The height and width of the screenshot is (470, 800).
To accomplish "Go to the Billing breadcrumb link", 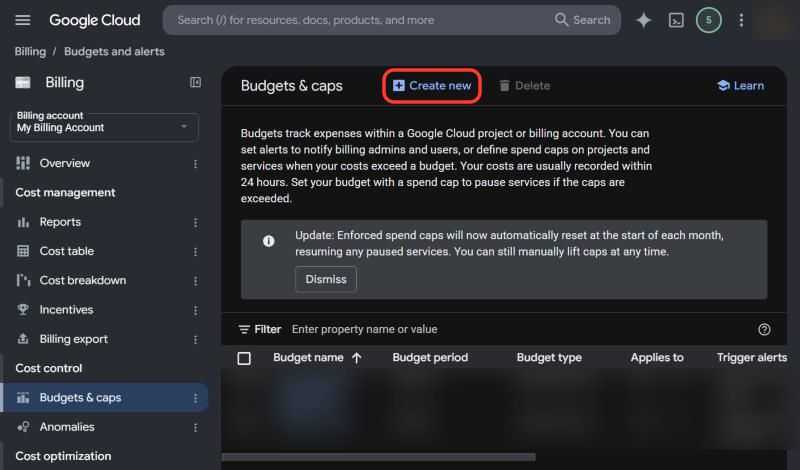I will click(x=30, y=52).
